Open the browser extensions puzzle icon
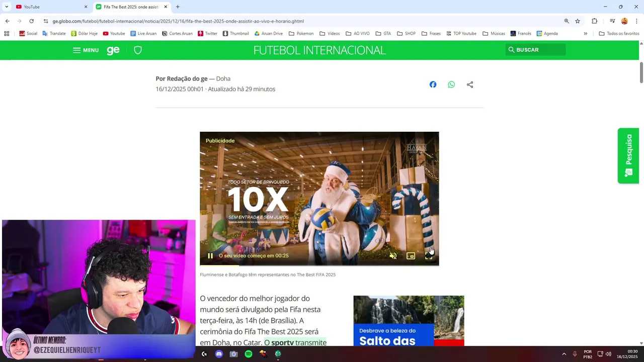The image size is (644, 362). [x=594, y=21]
